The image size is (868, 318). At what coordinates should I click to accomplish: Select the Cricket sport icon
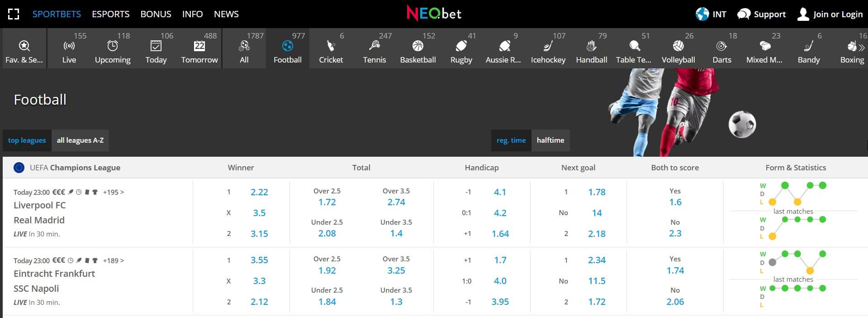tap(331, 46)
